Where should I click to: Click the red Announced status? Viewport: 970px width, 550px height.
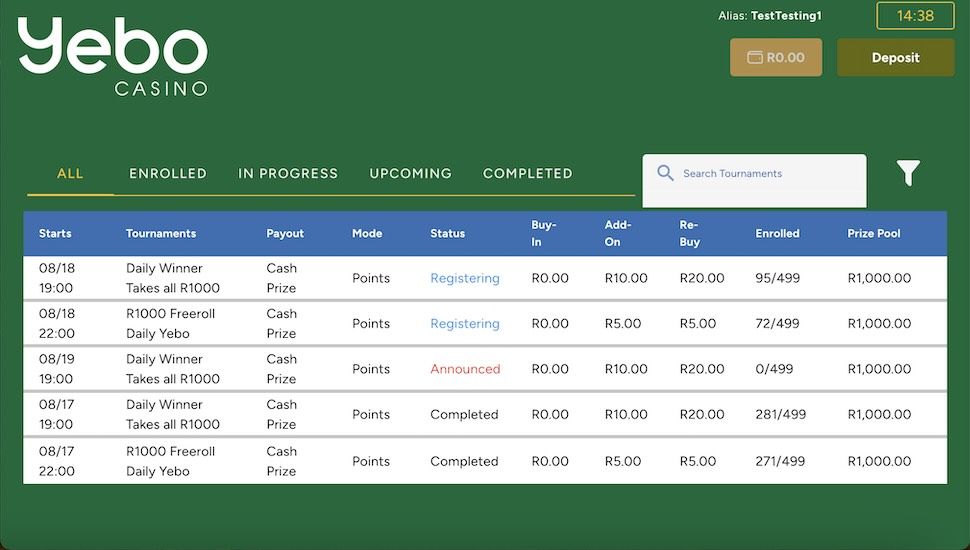click(465, 369)
